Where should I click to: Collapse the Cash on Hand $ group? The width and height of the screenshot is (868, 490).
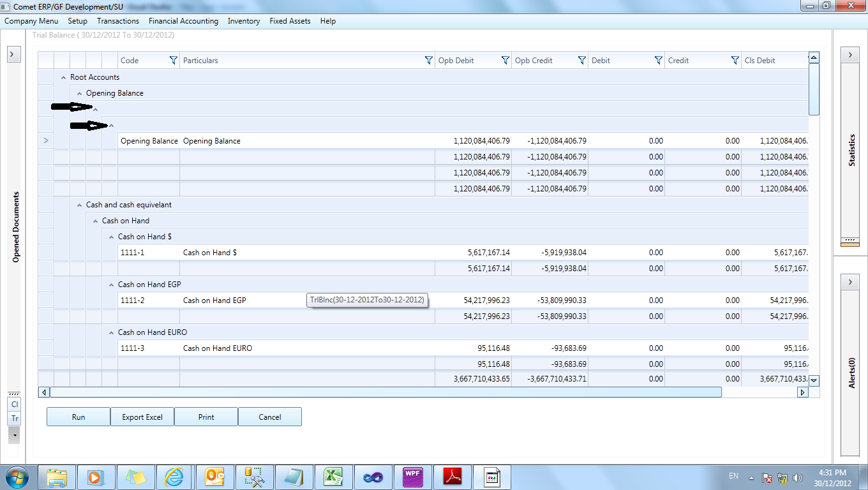(111, 237)
